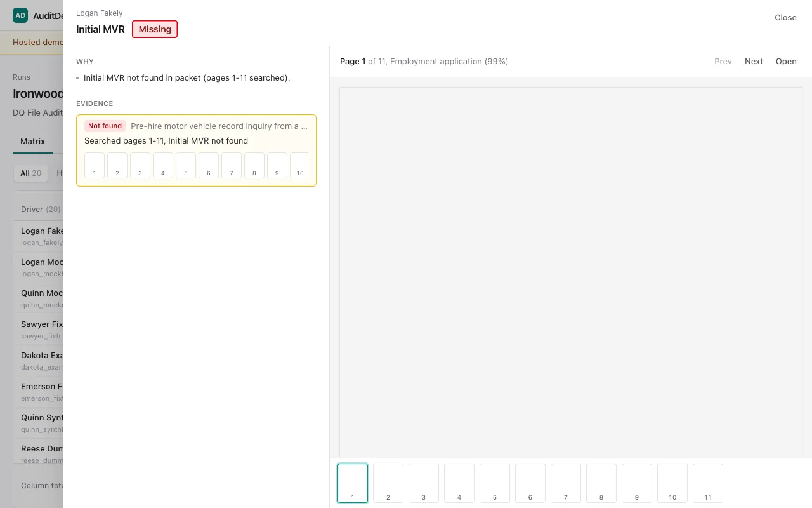
Task: Click the AD AuditDesk logo icon
Action: (x=20, y=15)
